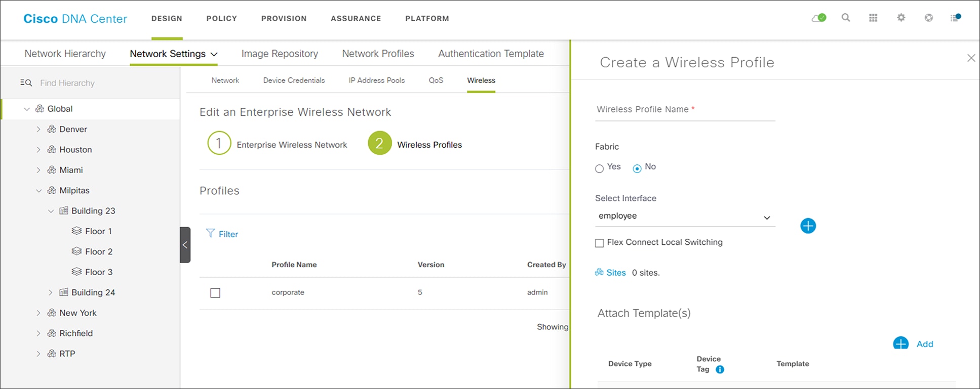Open the POLICY menu
The image size is (980, 389).
[221, 18]
